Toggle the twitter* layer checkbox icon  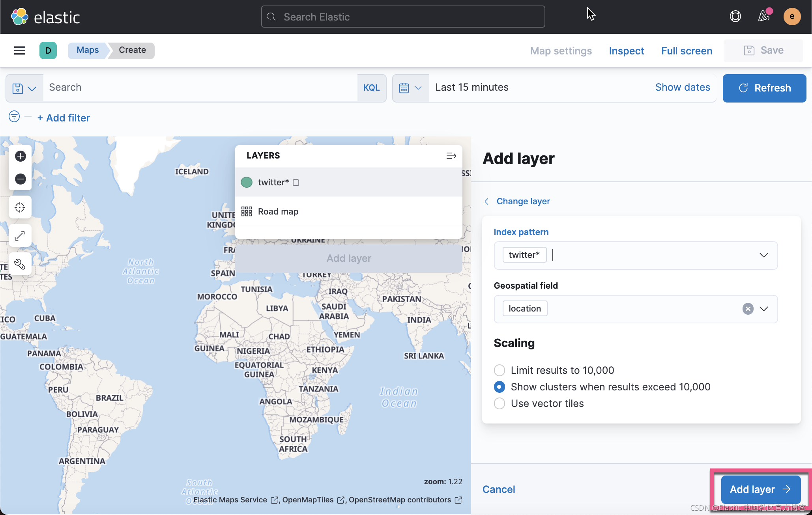pos(296,183)
